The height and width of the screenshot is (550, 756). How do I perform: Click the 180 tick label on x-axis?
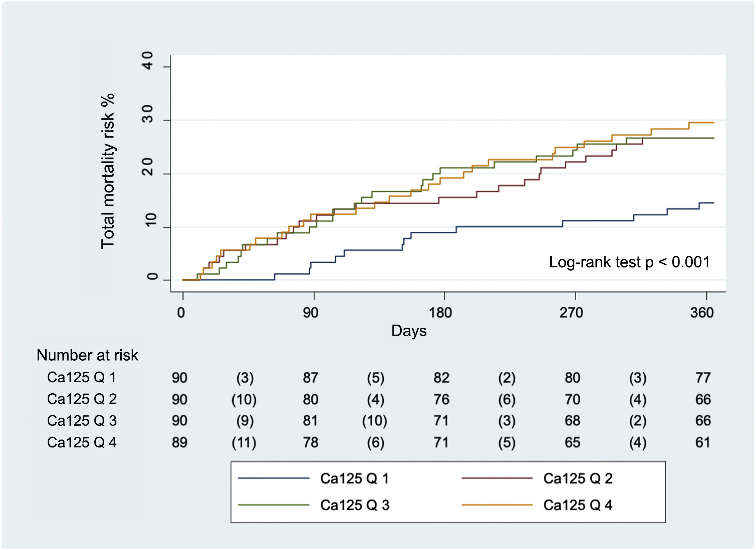coord(440,313)
